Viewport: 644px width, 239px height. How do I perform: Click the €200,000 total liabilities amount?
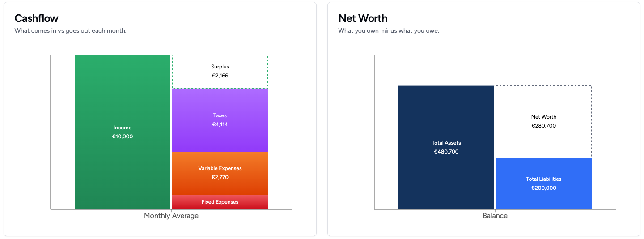click(x=543, y=188)
